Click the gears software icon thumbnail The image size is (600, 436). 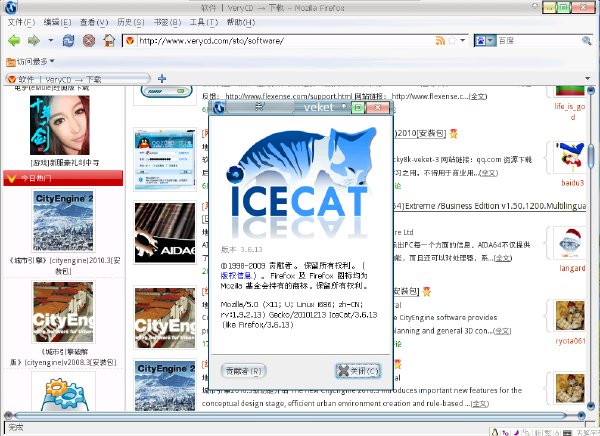tap(63, 392)
